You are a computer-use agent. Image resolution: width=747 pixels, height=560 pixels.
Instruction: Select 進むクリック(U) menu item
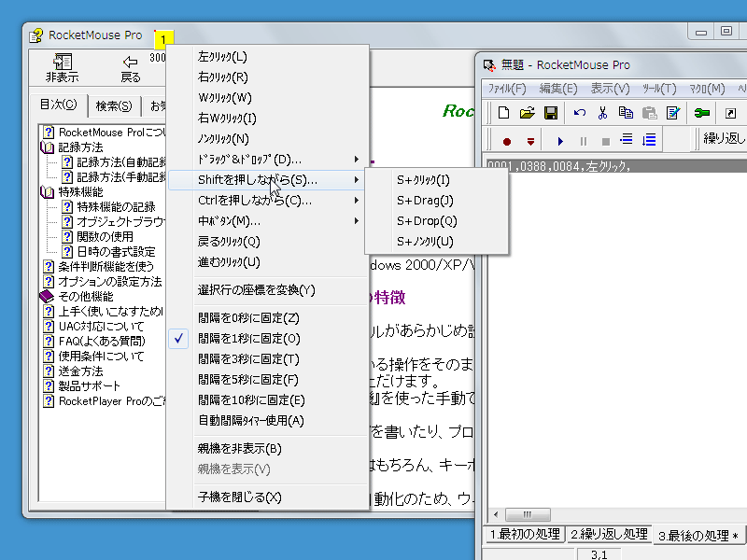(x=268, y=262)
